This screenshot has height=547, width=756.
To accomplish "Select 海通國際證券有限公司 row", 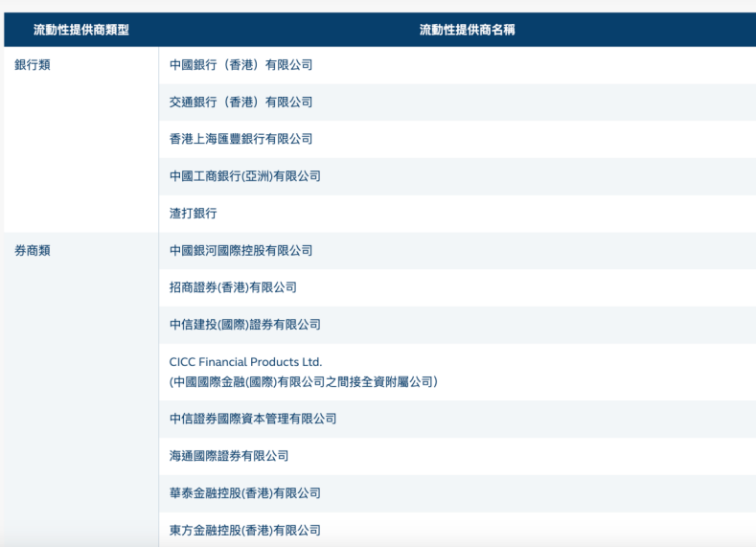I will pos(457,456).
